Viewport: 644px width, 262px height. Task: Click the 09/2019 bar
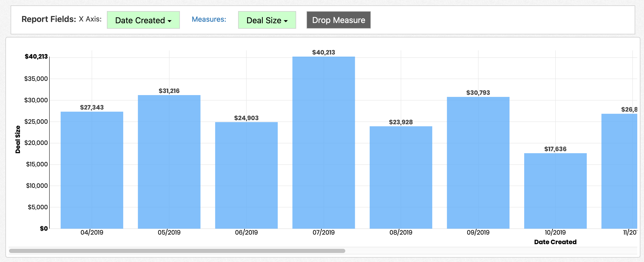pos(478,163)
